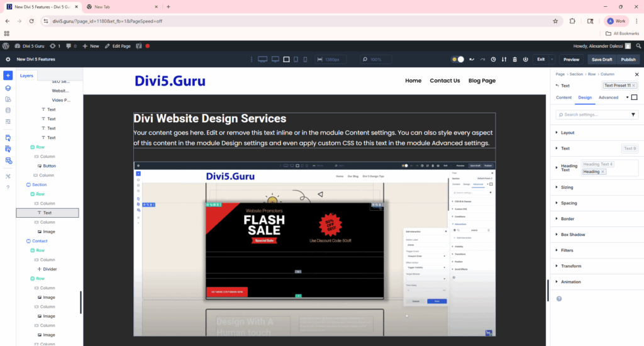This screenshot has width=644, height=346.
Task: Toggle the light/dark mode switch
Action: (x=458, y=60)
